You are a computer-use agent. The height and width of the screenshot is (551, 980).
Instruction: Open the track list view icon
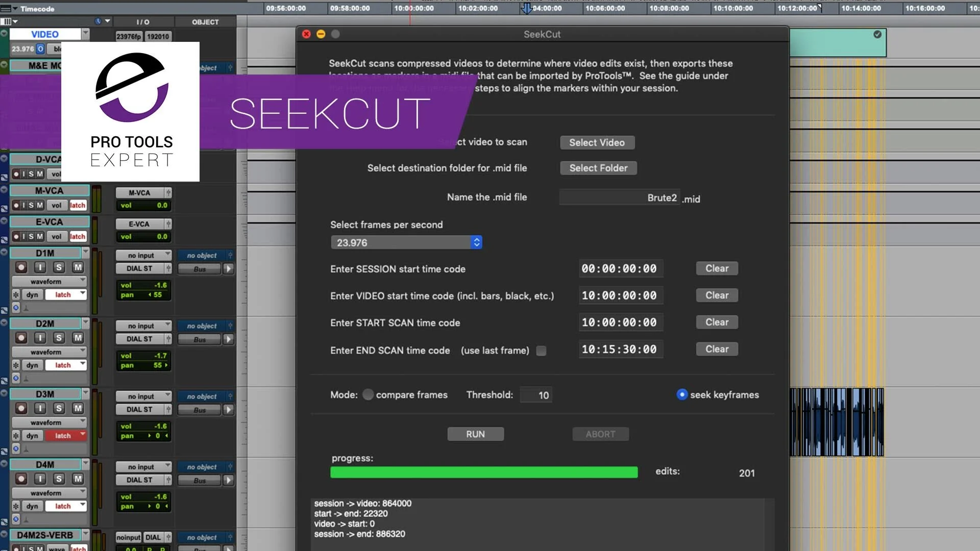(x=9, y=21)
